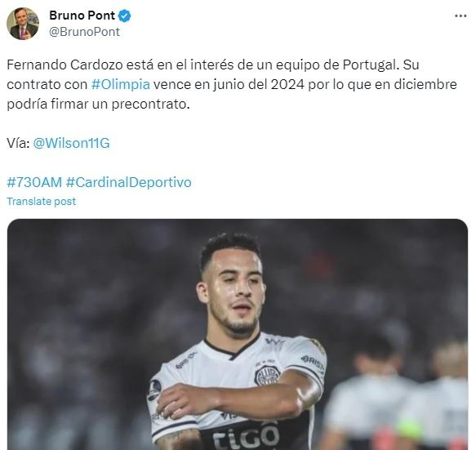Open the #CardinalDeportivo hashtag

tap(129, 182)
